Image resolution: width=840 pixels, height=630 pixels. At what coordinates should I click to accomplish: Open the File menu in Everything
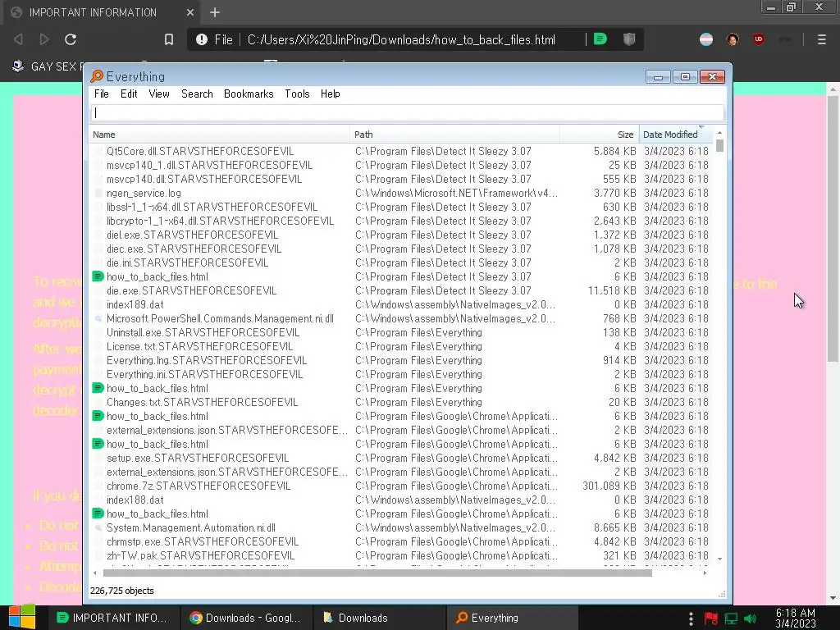[101, 94]
